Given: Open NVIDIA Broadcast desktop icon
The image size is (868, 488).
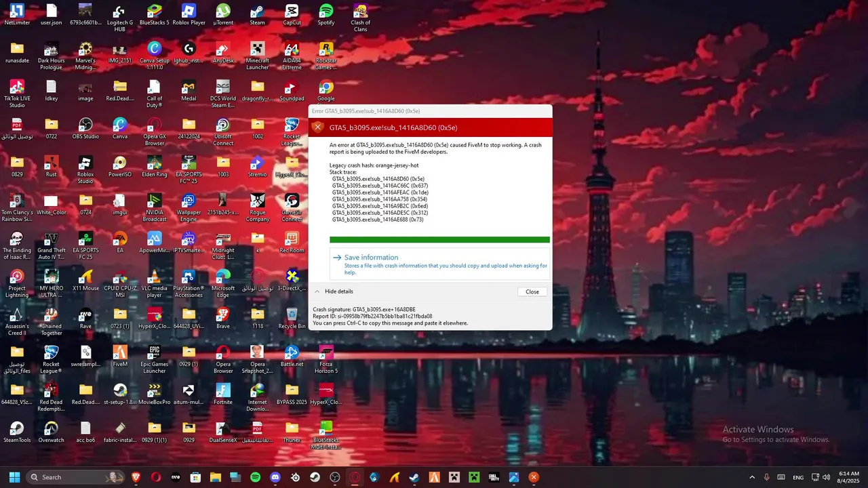Looking at the screenshot, I should [x=155, y=207].
